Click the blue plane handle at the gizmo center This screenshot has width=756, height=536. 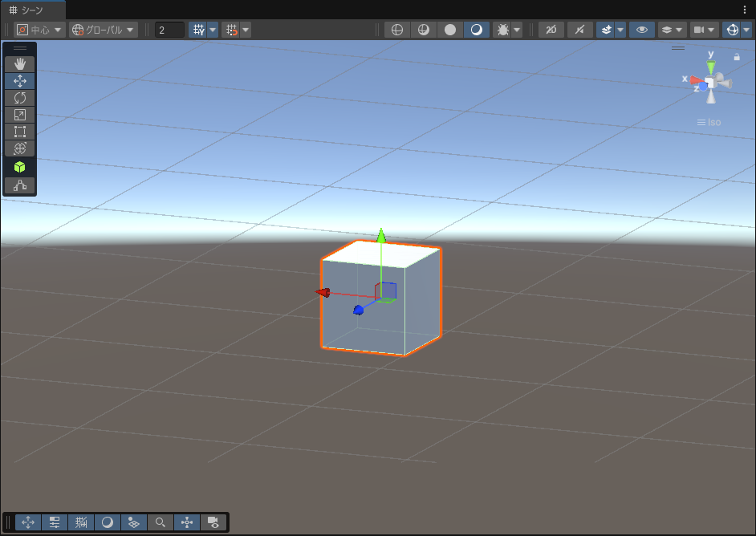coord(388,290)
